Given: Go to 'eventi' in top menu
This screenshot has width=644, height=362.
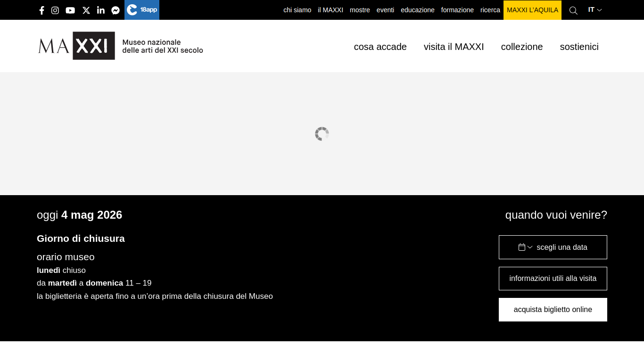Looking at the screenshot, I should [385, 10].
